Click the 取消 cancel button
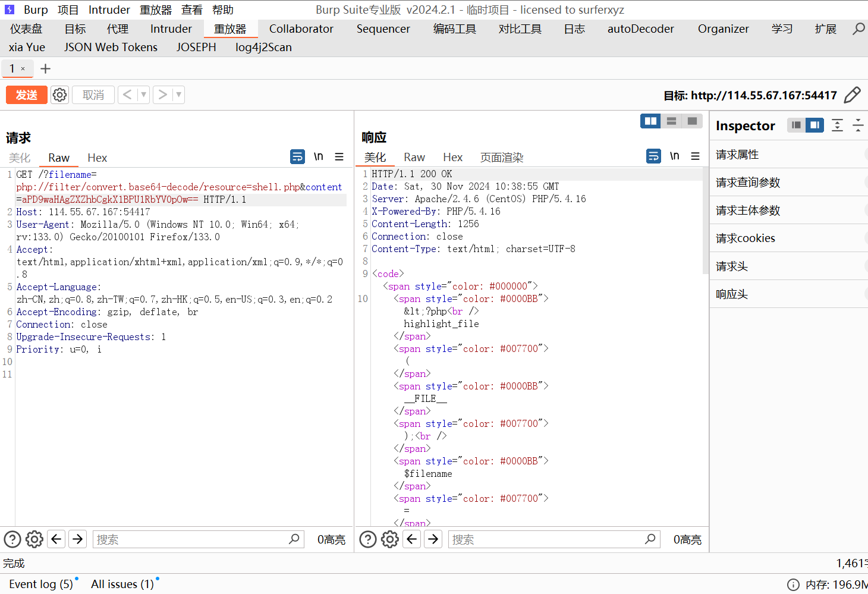The image size is (868, 594). 93,95
